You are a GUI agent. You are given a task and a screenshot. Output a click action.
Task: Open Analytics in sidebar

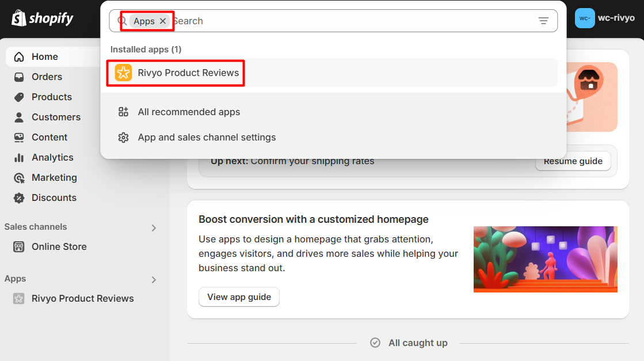pyautogui.click(x=52, y=157)
